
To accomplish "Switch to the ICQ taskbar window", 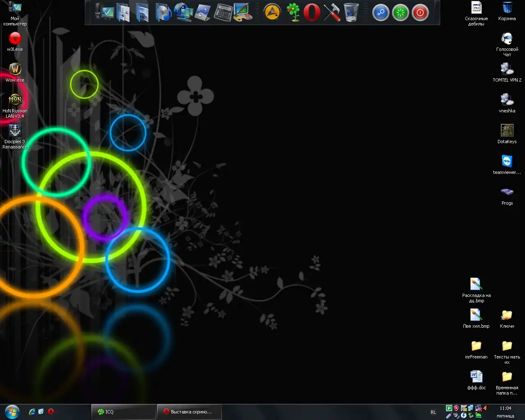I will 124,412.
